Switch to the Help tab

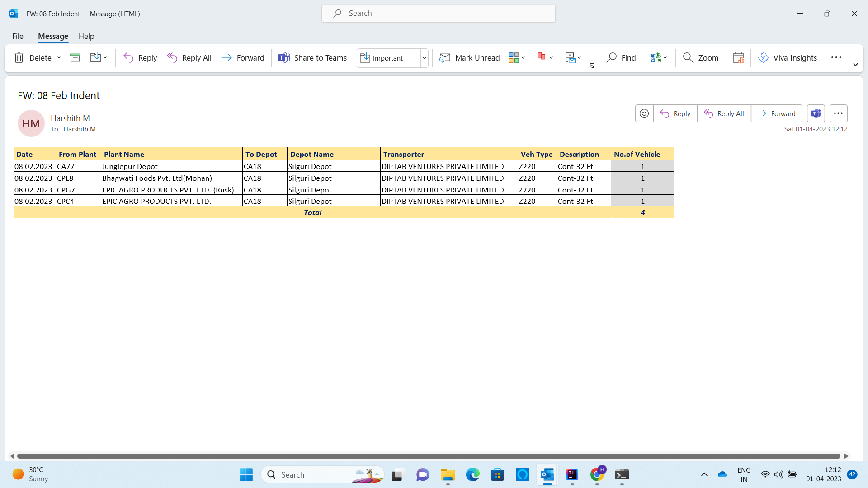(86, 36)
